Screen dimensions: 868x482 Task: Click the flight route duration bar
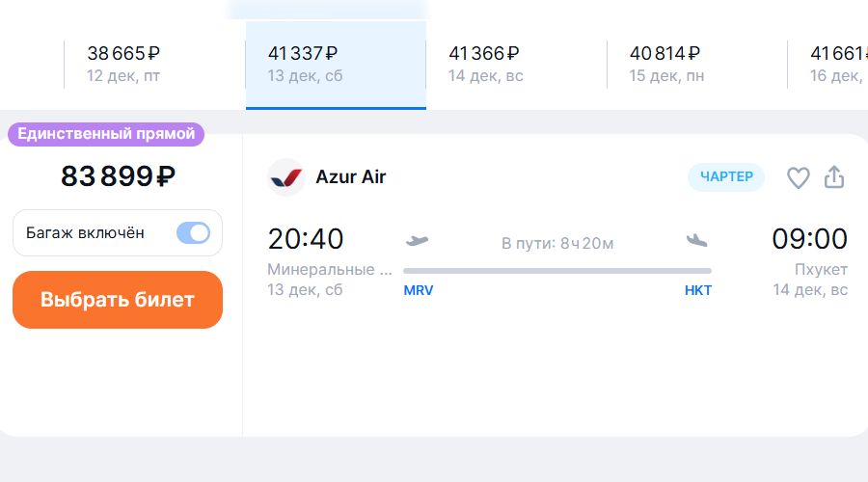pos(557,271)
